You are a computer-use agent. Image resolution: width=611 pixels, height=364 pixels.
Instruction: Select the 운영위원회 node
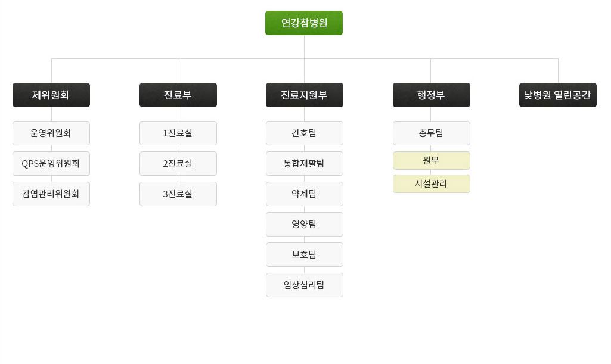click(x=51, y=133)
